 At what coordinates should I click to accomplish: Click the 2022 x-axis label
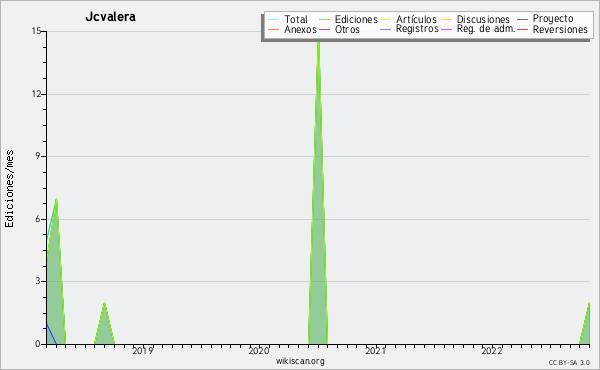(x=492, y=350)
